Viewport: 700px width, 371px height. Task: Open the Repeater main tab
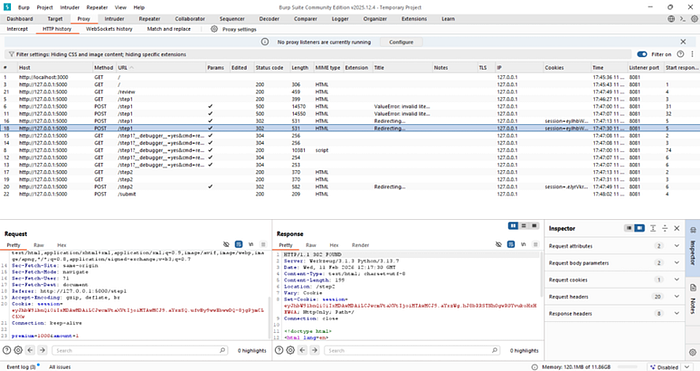[x=150, y=19]
